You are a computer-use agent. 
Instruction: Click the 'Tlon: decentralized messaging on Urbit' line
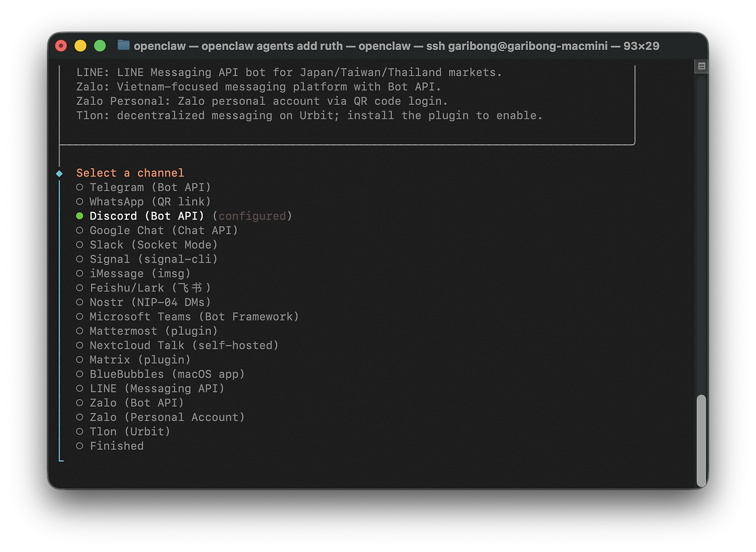click(x=309, y=116)
